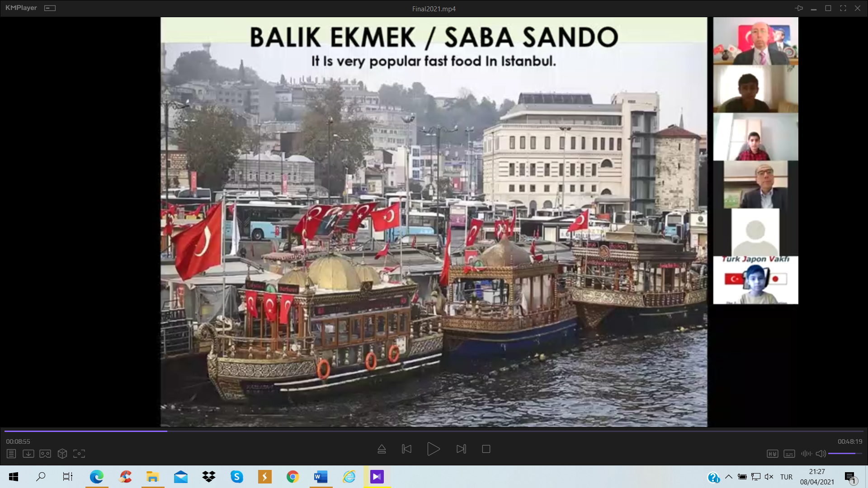Expand hidden system tray icons
868x488 pixels.
click(x=728, y=477)
